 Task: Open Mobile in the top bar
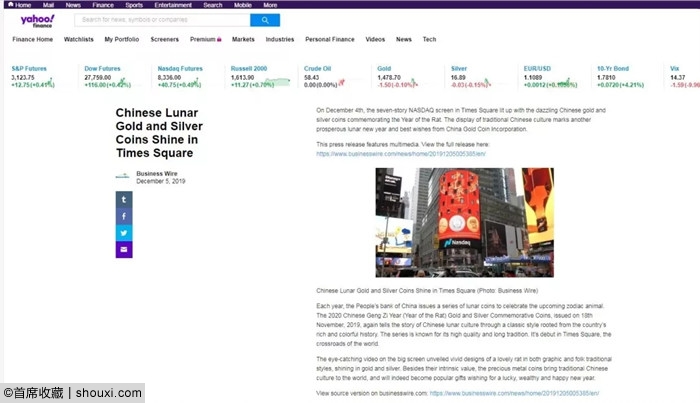point(243,5)
